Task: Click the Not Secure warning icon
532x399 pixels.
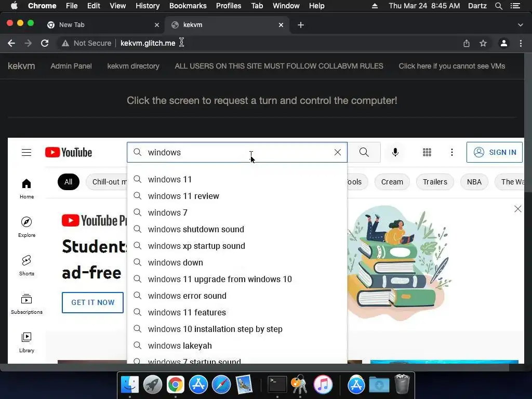Action: click(65, 43)
